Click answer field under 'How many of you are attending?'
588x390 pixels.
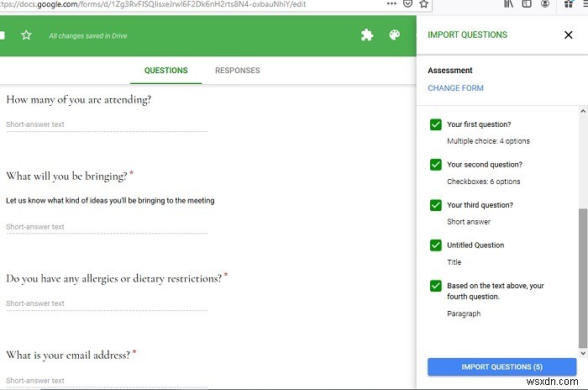click(107, 125)
